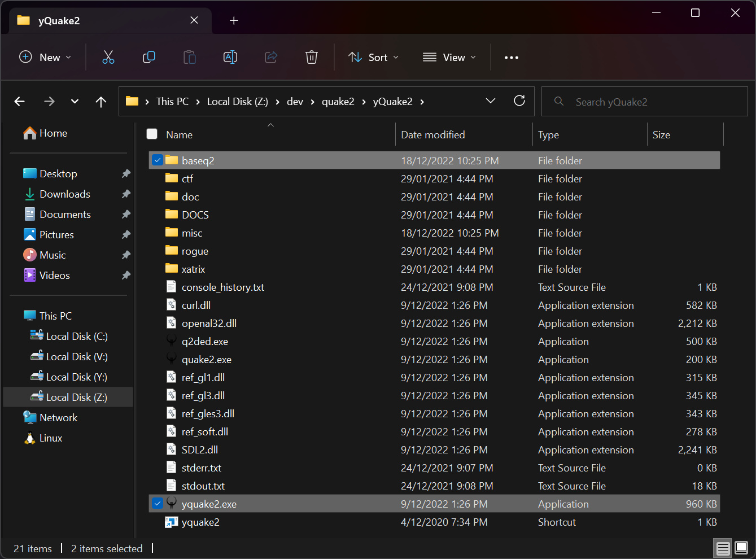The height and width of the screenshot is (559, 756).
Task: Select Local Disk (C:) in sidebar
Action: tap(69, 337)
